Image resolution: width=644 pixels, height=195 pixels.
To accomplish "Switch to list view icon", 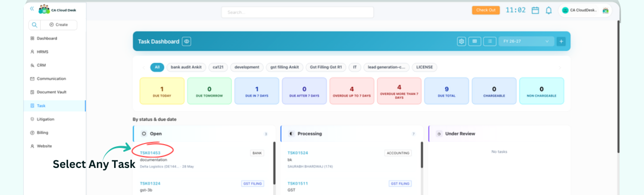I will click(489, 41).
